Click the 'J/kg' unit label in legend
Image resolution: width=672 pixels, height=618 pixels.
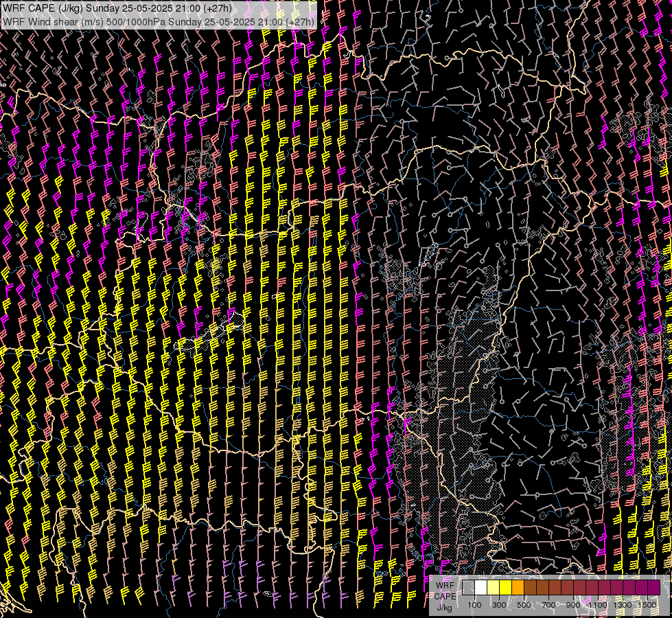point(444,608)
